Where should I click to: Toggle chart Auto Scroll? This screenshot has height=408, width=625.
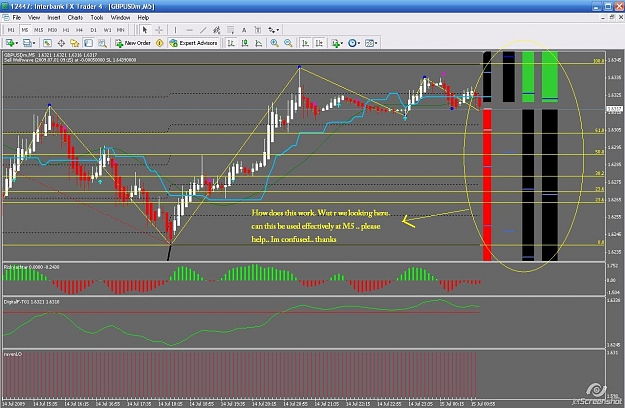click(305, 43)
